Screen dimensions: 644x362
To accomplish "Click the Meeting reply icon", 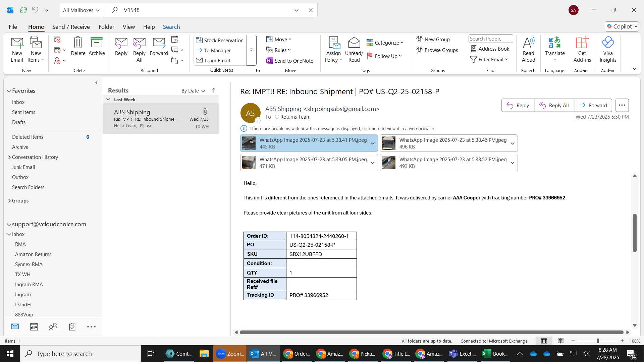I will coord(175,40).
